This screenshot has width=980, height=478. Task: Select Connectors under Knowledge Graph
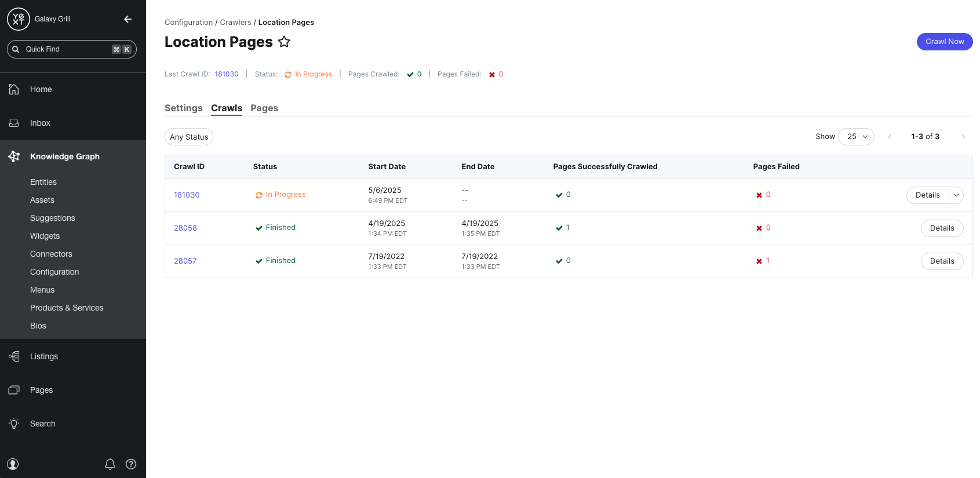tap(51, 254)
